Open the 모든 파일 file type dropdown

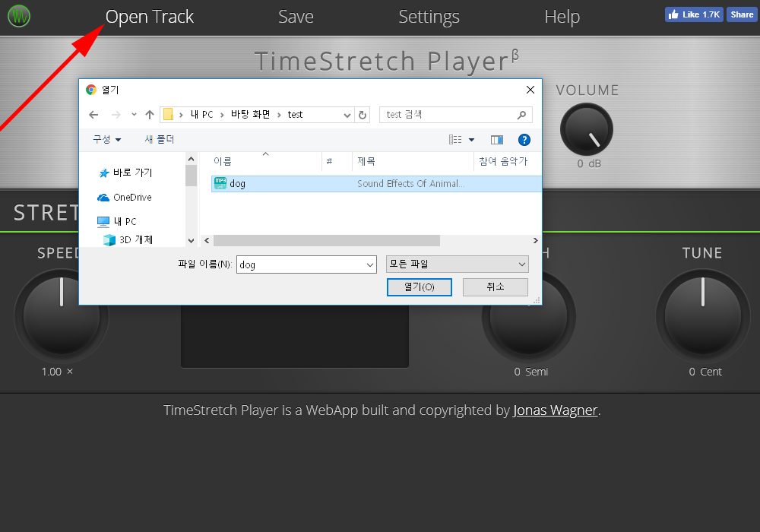click(457, 264)
